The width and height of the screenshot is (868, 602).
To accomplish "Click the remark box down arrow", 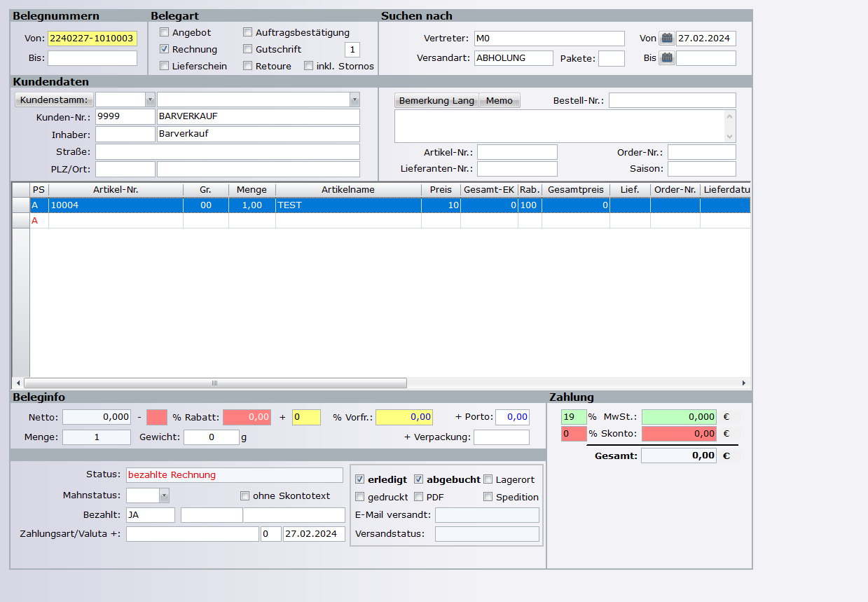I will 731,137.
